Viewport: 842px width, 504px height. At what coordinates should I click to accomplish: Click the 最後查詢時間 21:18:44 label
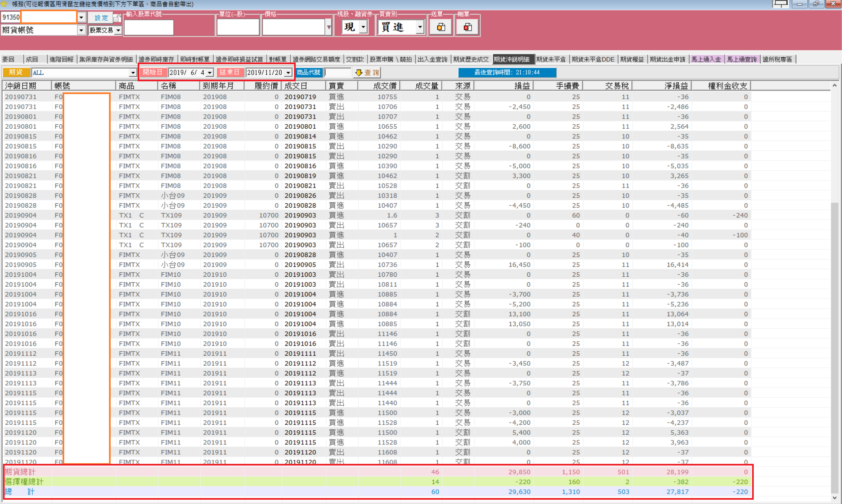coord(507,72)
